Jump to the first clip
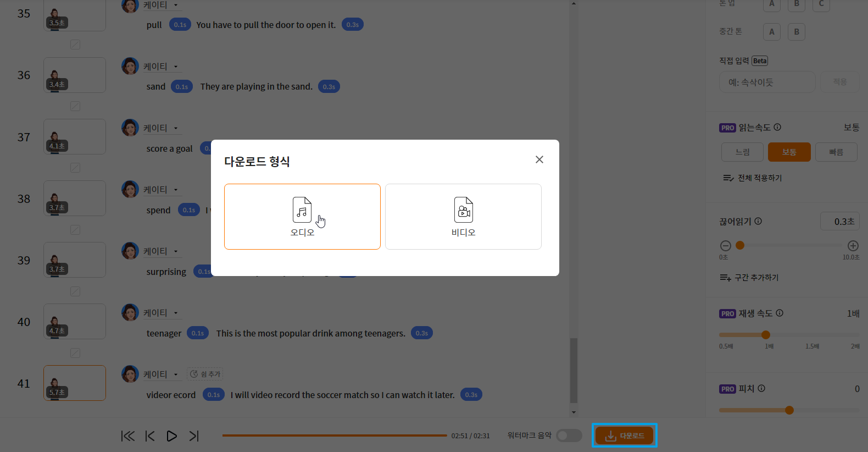The width and height of the screenshot is (868, 452). coord(128,436)
